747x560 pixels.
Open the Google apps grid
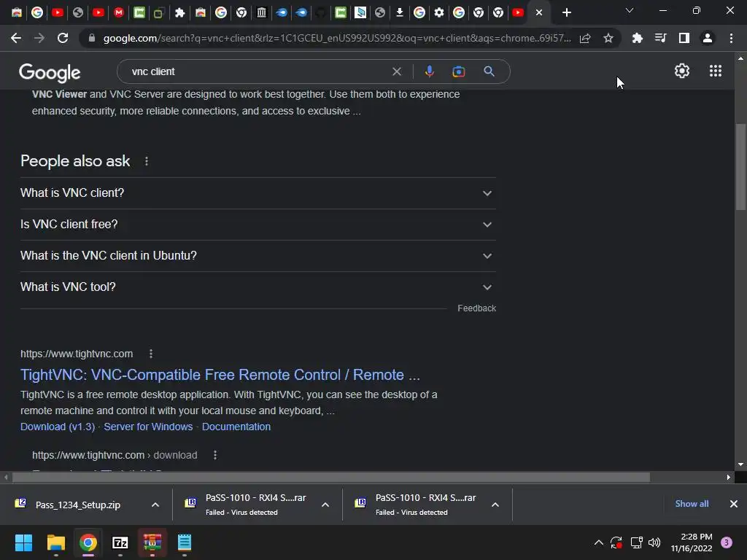pos(715,71)
